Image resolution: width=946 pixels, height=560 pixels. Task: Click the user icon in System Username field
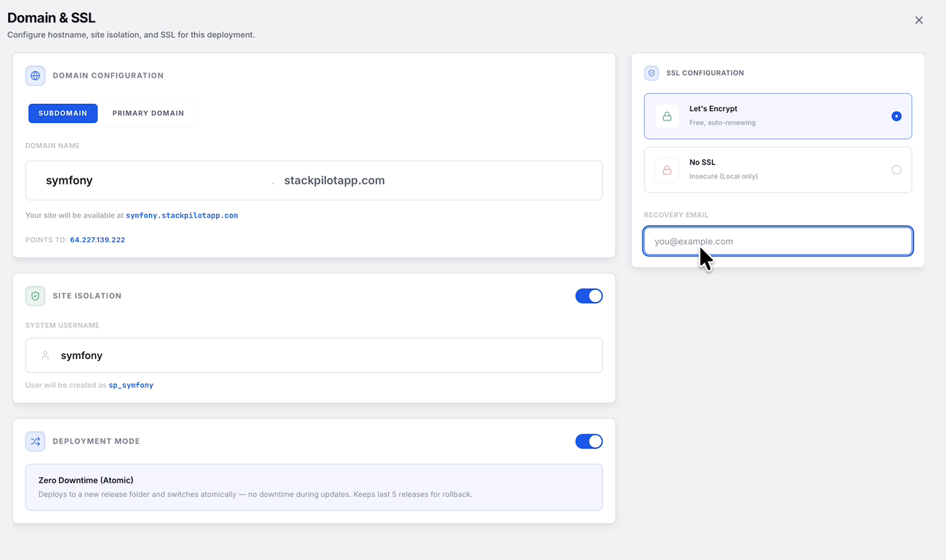(x=45, y=355)
